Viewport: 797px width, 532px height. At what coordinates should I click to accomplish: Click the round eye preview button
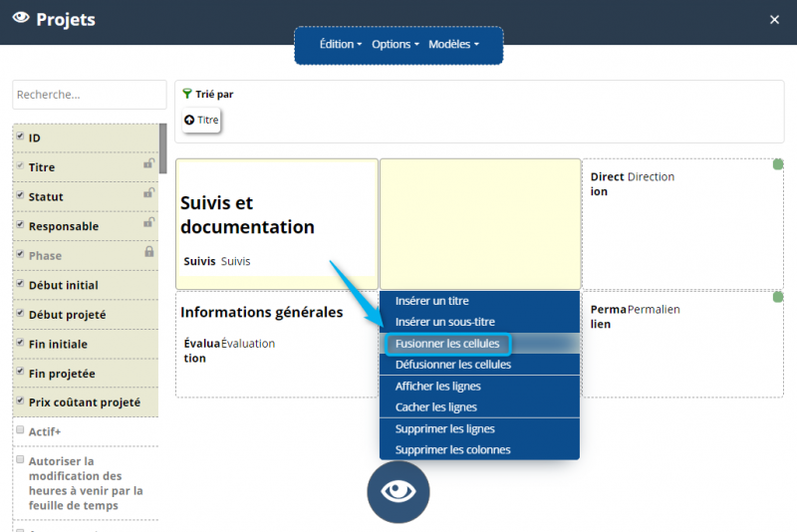(398, 491)
